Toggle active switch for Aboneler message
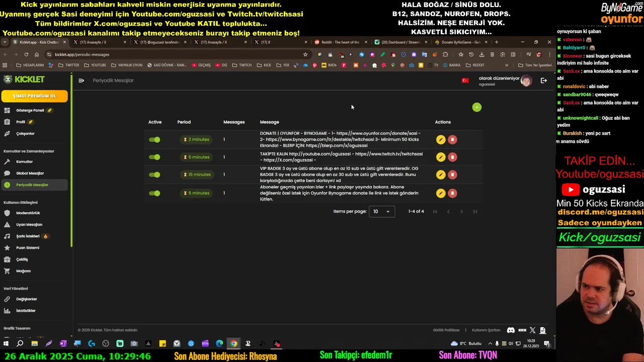The width and height of the screenshot is (644, 362). point(154,193)
